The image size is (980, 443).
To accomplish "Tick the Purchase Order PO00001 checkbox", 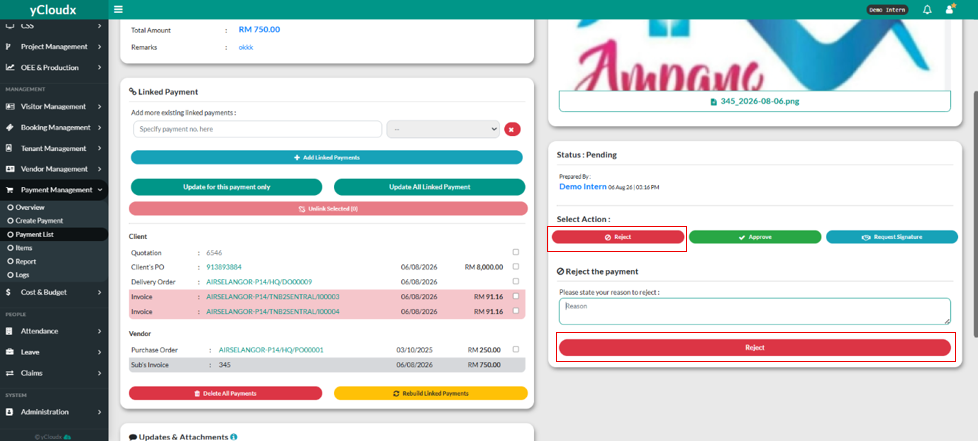I will [516, 349].
